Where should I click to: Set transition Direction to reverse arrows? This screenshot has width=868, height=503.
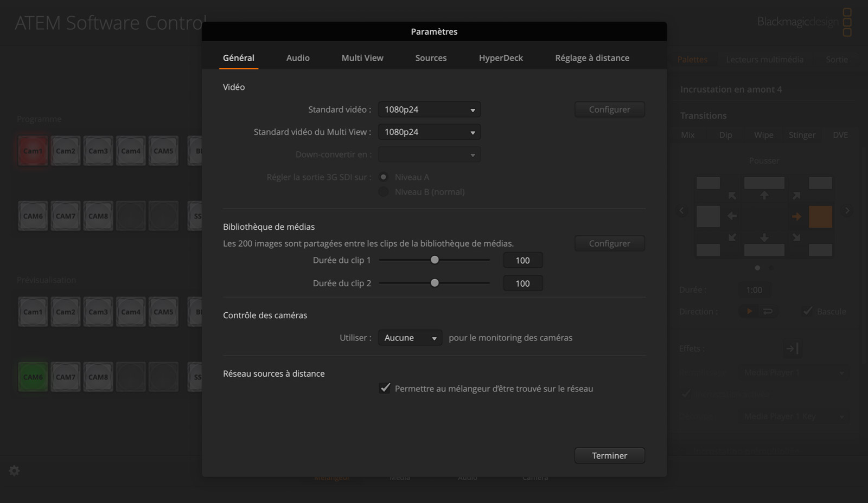[768, 311]
